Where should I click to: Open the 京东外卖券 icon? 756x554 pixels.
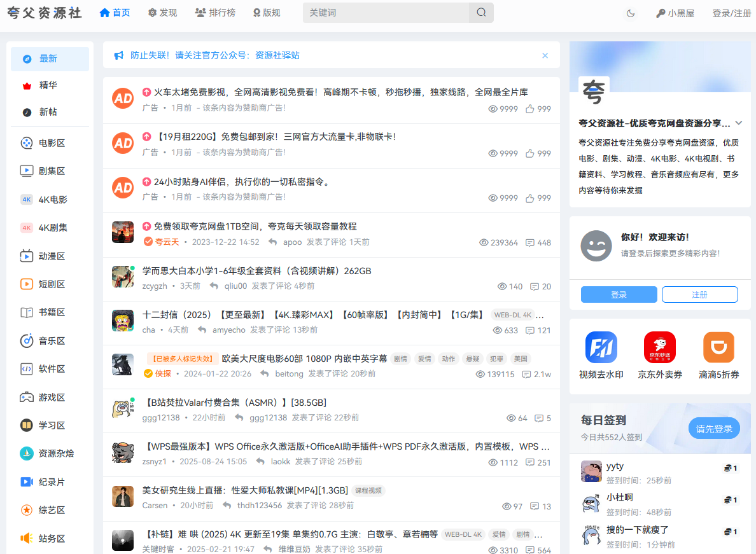[659, 347]
